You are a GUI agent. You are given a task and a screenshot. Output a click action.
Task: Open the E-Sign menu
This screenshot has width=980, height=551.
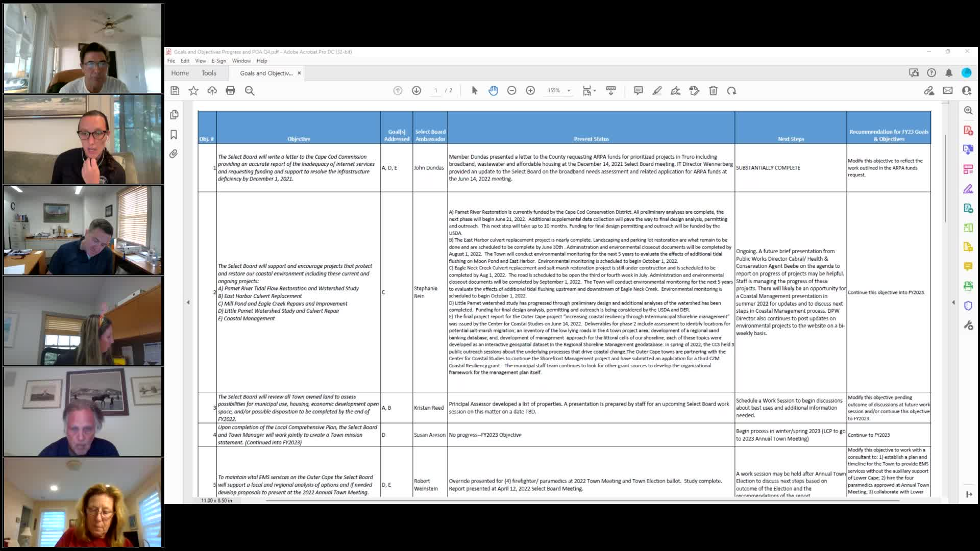[x=218, y=61]
